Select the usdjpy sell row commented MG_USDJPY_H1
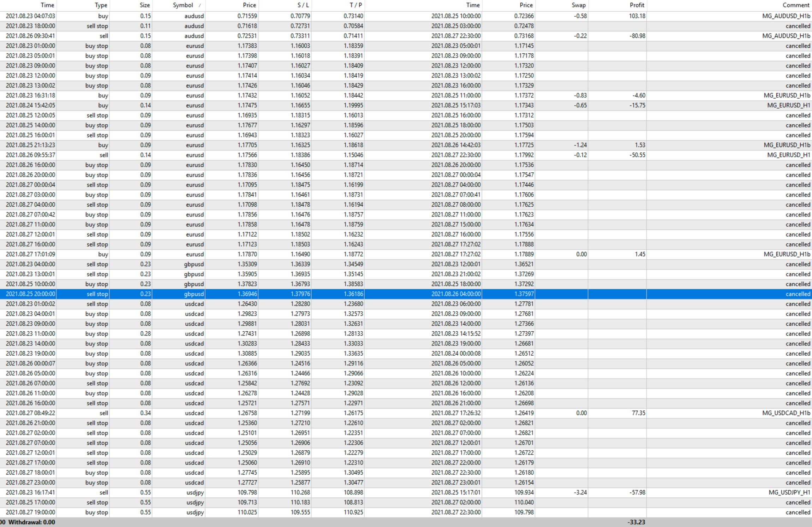The width and height of the screenshot is (812, 527). pyautogui.click(x=195, y=492)
